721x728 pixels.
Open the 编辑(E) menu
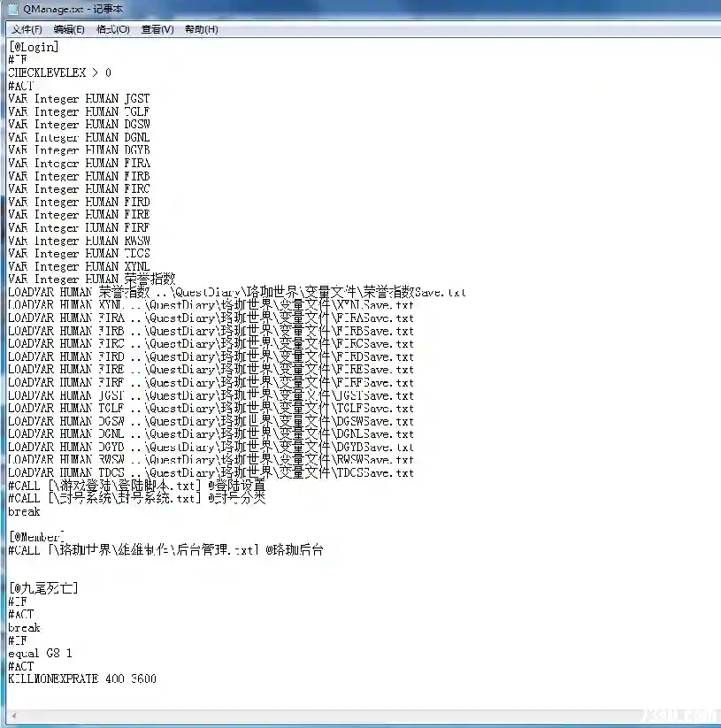coord(69,29)
